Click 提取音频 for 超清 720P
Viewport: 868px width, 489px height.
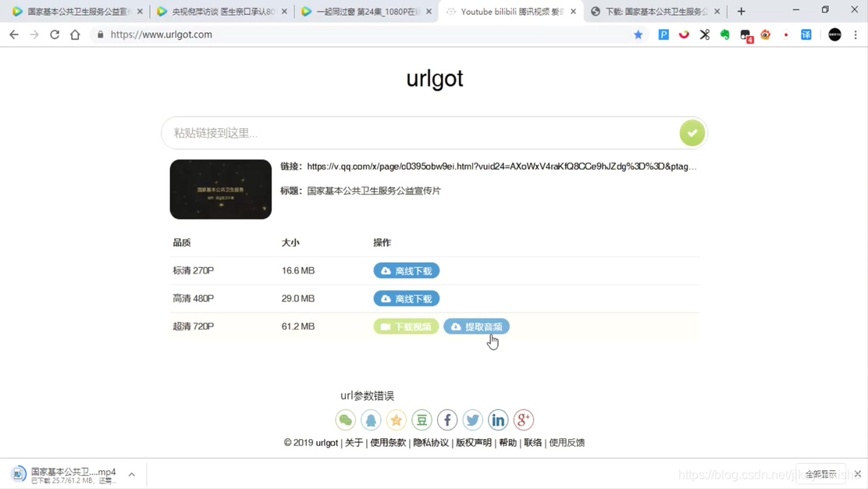[x=477, y=327]
